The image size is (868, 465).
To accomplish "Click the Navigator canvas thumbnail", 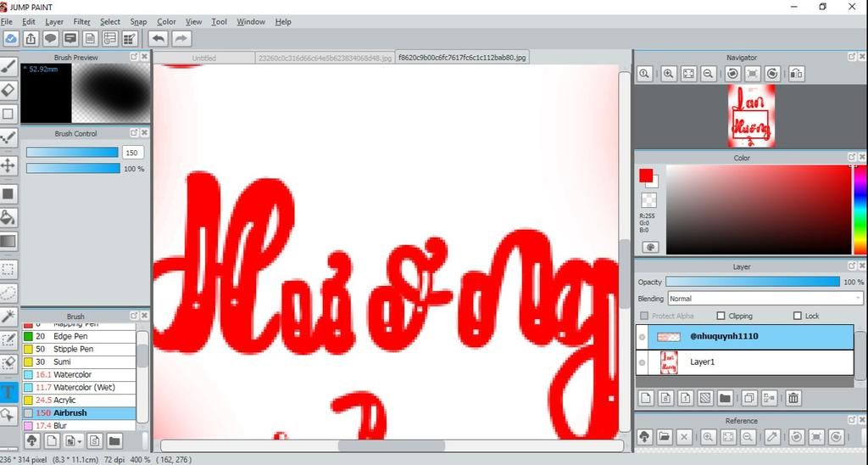I will (x=751, y=116).
